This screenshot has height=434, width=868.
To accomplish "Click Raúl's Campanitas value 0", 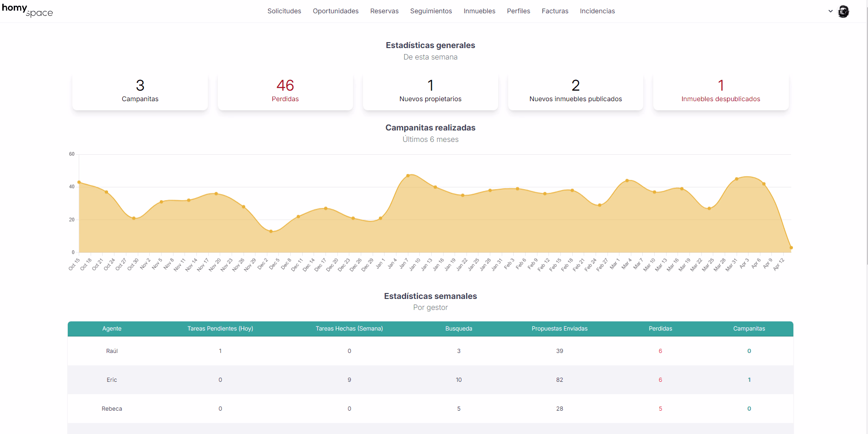I will tap(749, 351).
